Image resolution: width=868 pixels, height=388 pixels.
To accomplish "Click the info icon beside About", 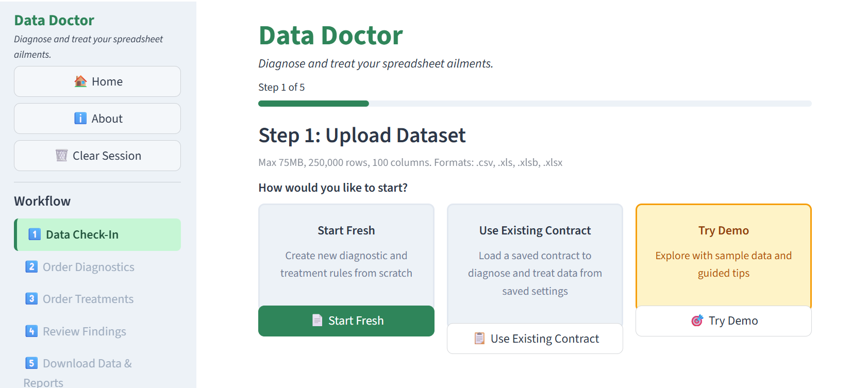I will click(79, 118).
